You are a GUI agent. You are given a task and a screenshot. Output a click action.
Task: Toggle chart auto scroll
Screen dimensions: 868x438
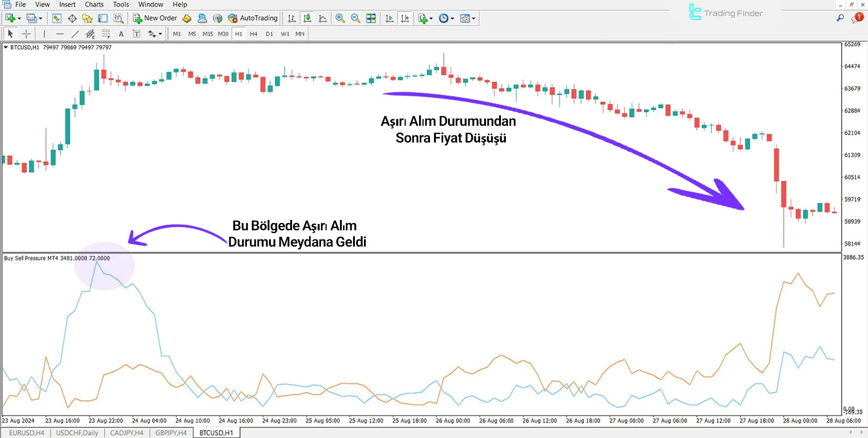coord(389,18)
